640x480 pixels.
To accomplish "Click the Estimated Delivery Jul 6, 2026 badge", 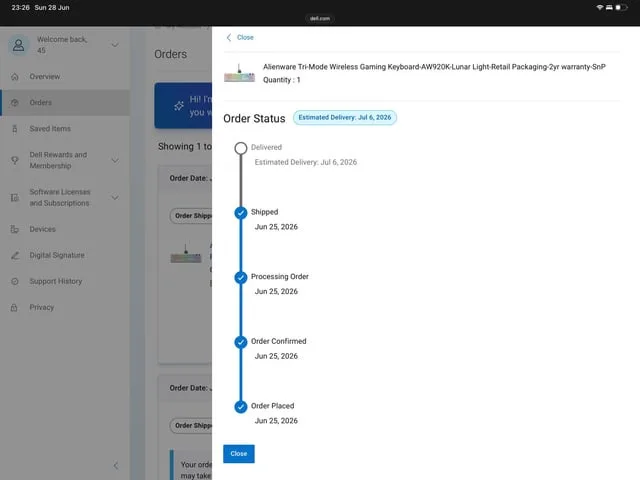I will click(x=344, y=118).
